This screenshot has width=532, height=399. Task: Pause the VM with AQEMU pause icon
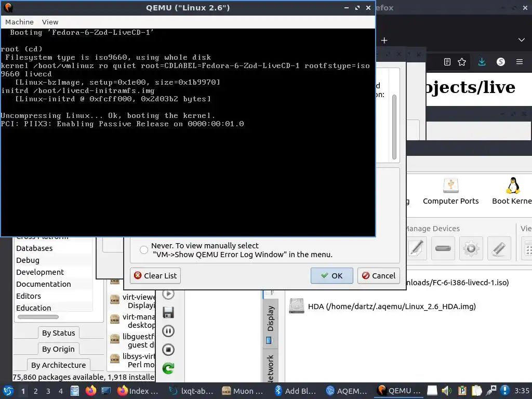pos(168,331)
